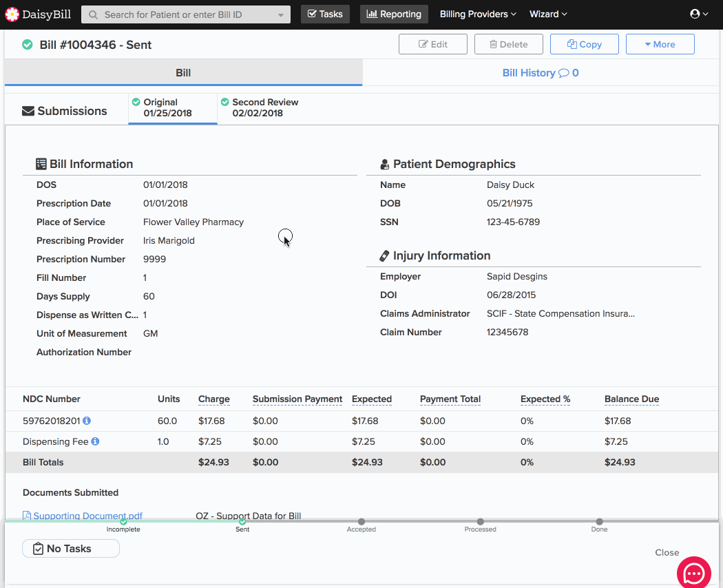Click the Accepted step on progress tracker
The width and height of the screenshot is (723, 588).
pos(361,522)
